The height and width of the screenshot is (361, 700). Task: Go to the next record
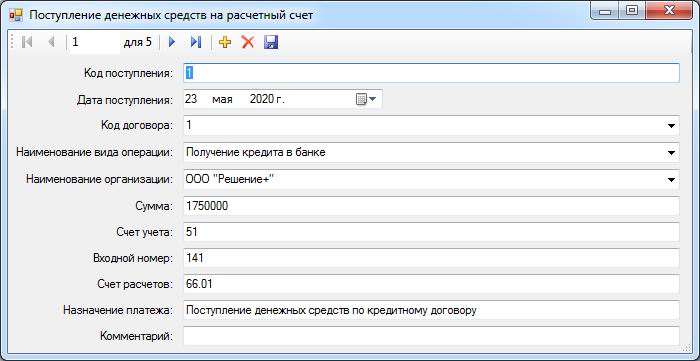pos(172,42)
